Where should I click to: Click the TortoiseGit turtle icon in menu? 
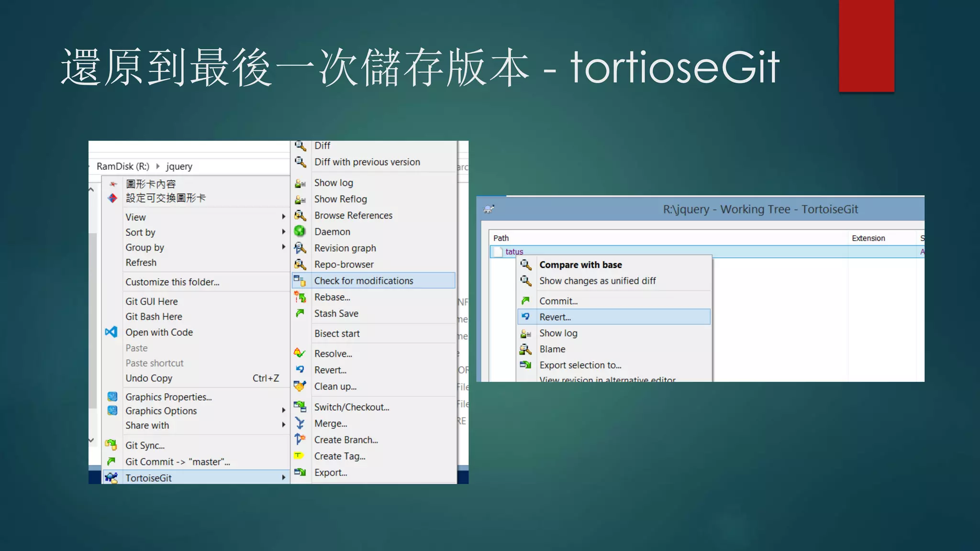click(111, 477)
